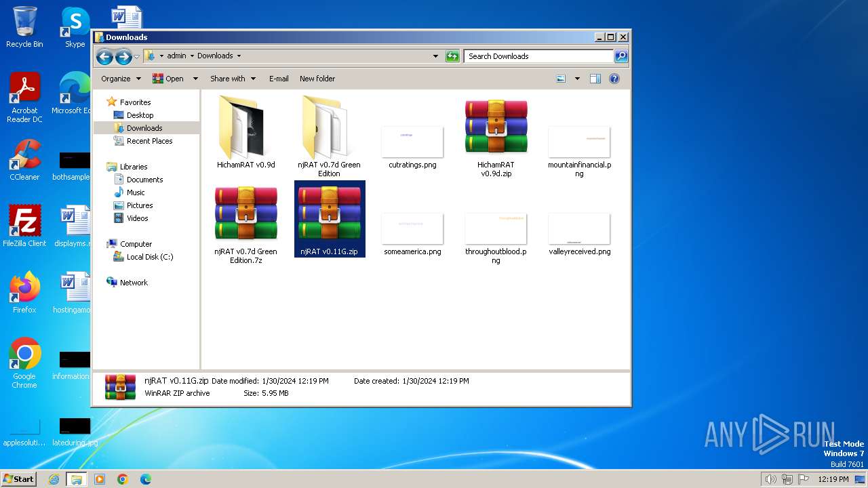Select the njRAT v0.11G.zip archive
Image resolution: width=868 pixels, height=488 pixels.
[330, 219]
